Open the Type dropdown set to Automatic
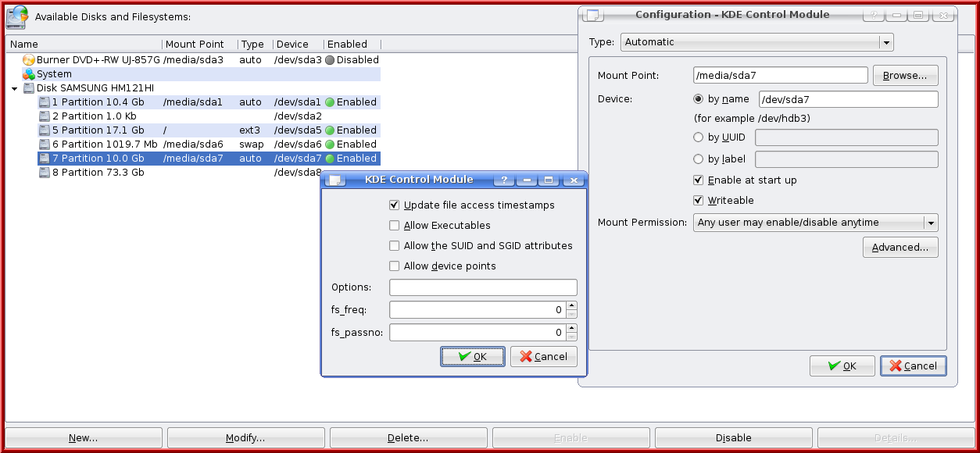 pos(756,42)
